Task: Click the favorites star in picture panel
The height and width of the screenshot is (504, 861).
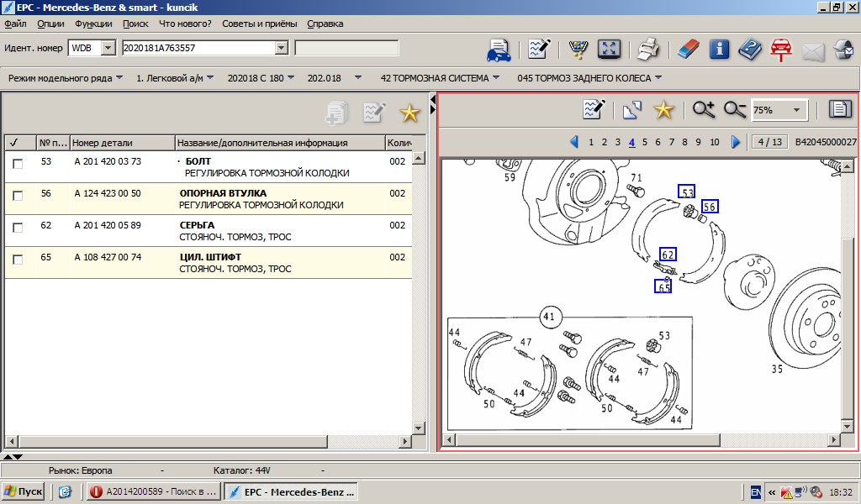Action: click(x=664, y=110)
